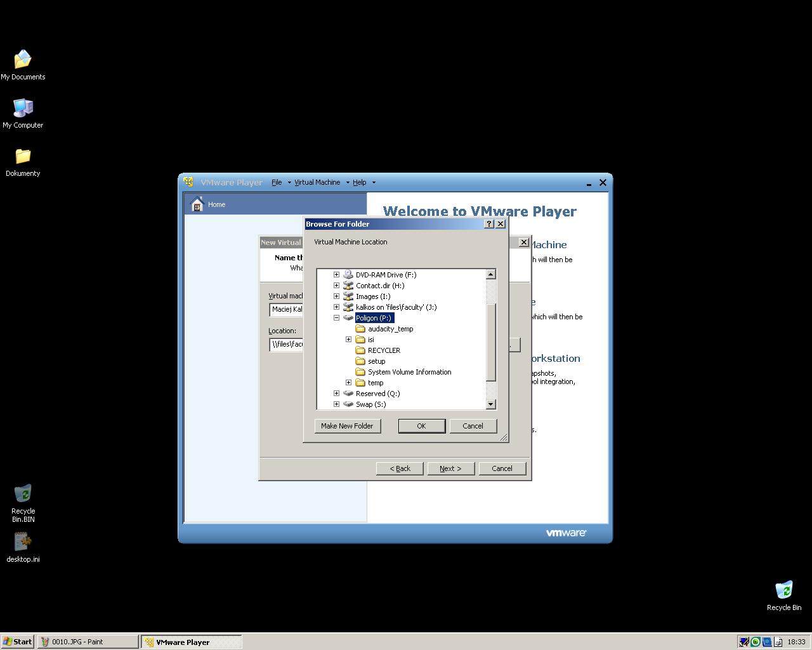The image size is (812, 650).
Task: Click Next in the New Virtual Machine wizard
Action: 450,468
